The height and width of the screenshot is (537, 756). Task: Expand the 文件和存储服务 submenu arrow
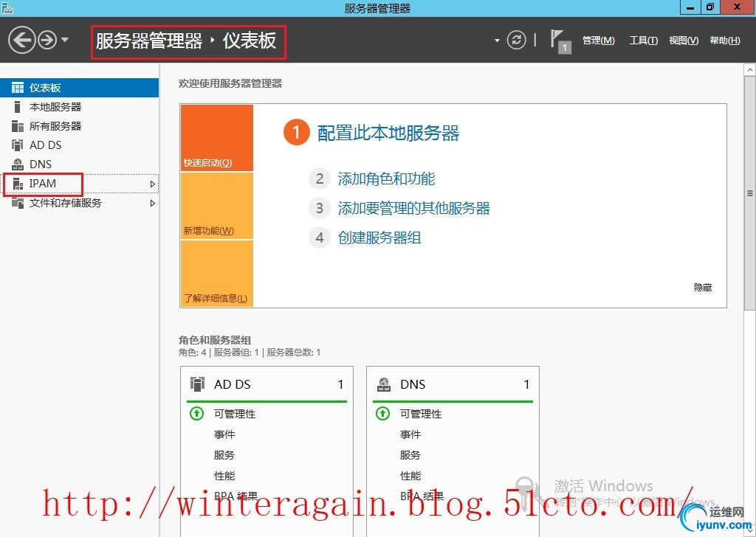[152, 204]
